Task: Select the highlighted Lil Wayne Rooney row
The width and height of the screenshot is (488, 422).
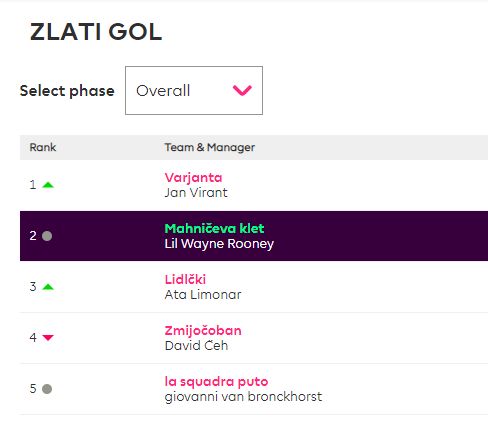Action: pos(254,236)
